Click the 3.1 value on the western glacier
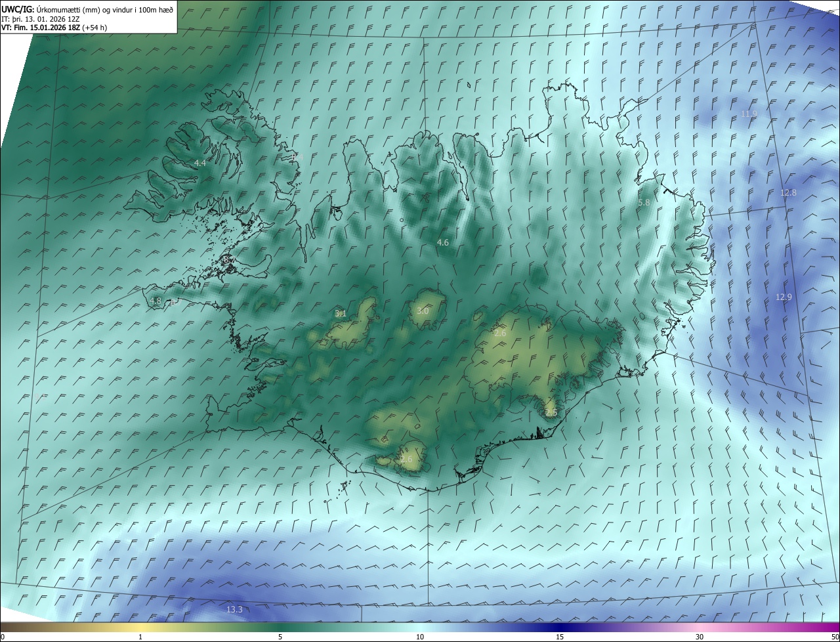 341,314
